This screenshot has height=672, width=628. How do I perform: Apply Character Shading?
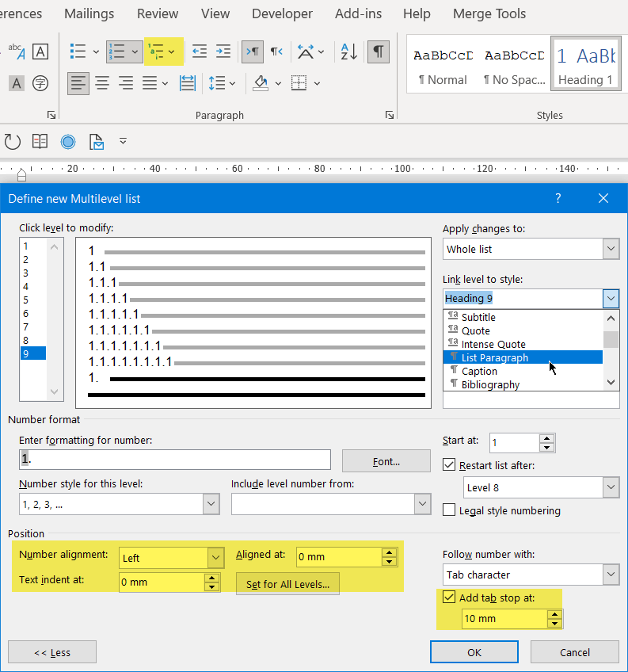click(17, 83)
